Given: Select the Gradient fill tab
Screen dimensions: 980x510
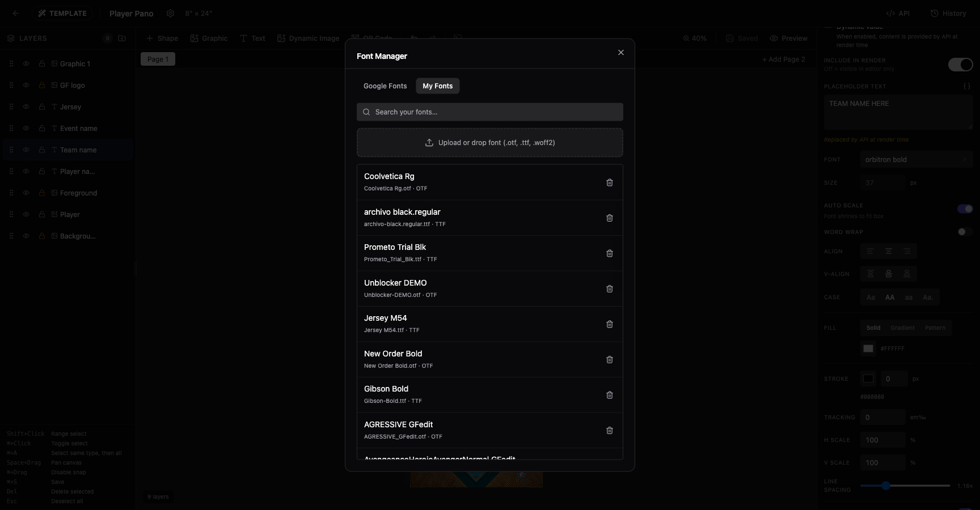Looking at the screenshot, I should (x=902, y=328).
